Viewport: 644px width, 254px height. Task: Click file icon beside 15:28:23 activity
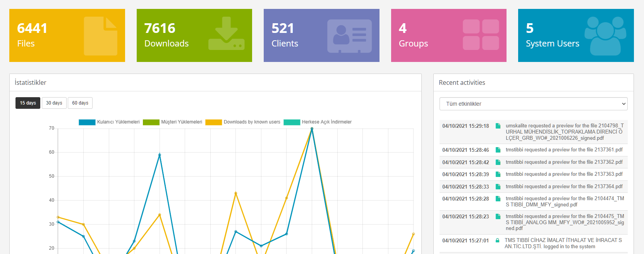click(x=498, y=216)
